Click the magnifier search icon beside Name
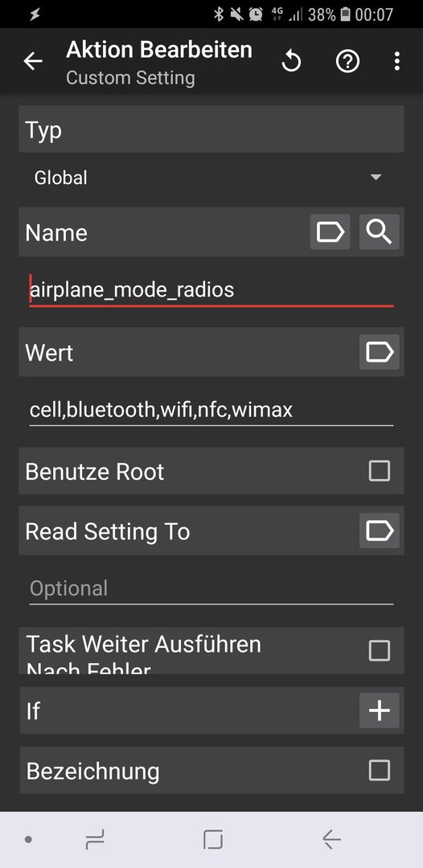The width and height of the screenshot is (423, 868). point(380,232)
